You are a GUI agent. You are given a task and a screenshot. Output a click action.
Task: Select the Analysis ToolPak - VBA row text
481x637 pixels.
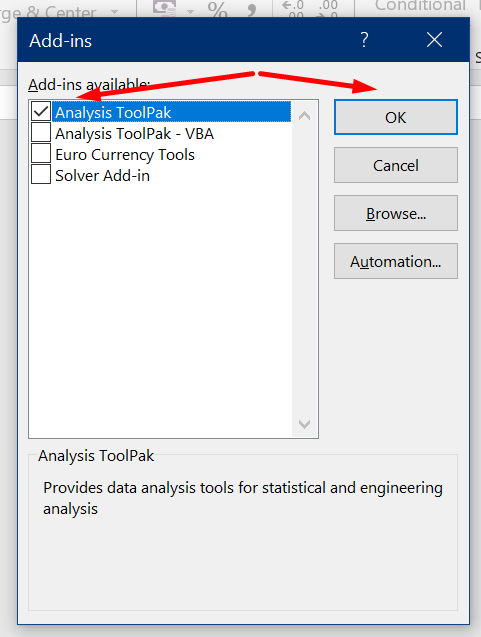pyautogui.click(x=134, y=134)
